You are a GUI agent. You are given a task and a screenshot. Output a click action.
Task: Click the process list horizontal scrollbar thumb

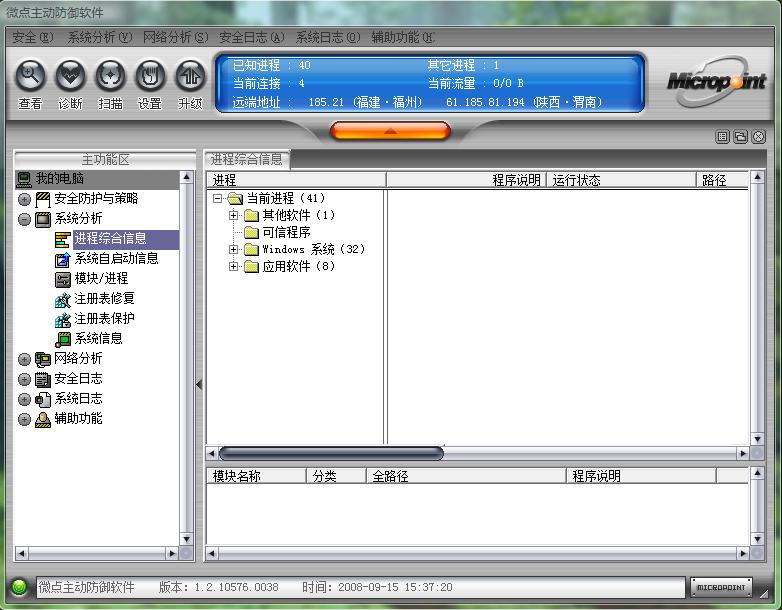click(330, 453)
